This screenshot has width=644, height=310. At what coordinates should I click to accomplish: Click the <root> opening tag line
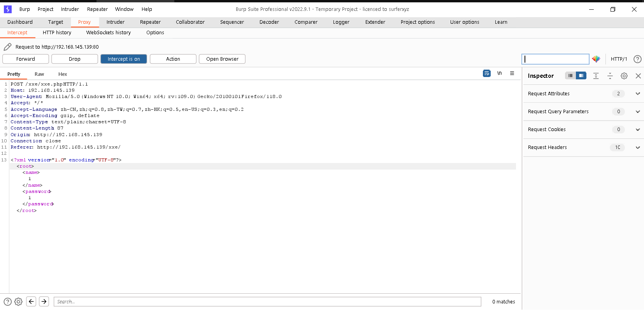point(25,166)
